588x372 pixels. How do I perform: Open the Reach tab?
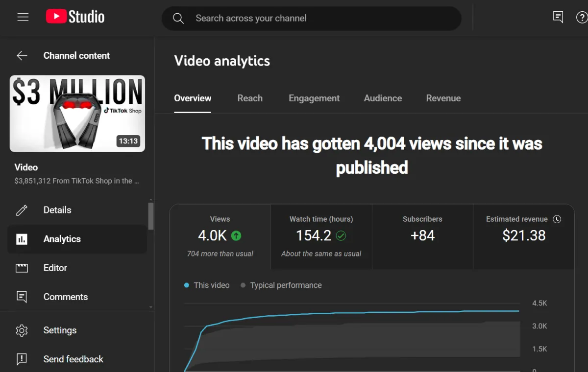(250, 98)
